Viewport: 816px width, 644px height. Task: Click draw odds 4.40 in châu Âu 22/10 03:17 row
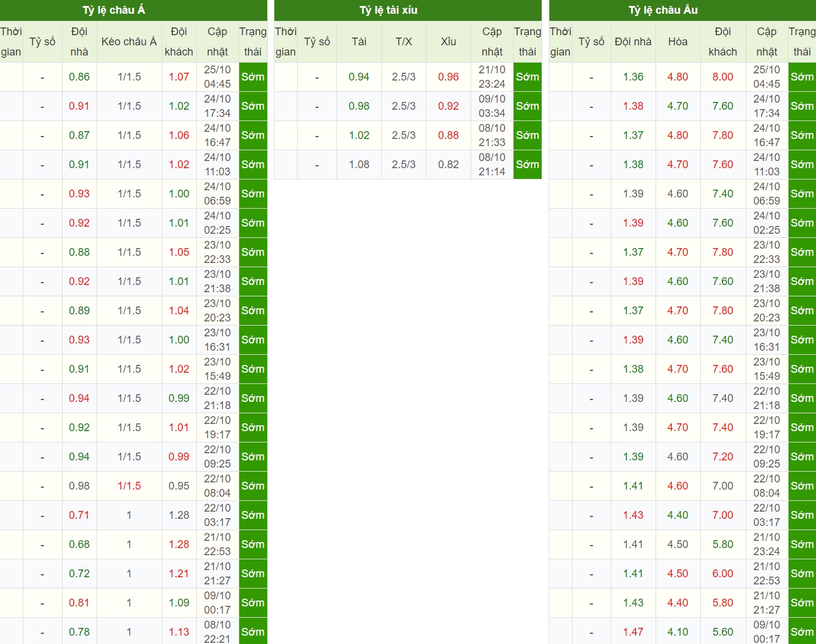[678, 515]
